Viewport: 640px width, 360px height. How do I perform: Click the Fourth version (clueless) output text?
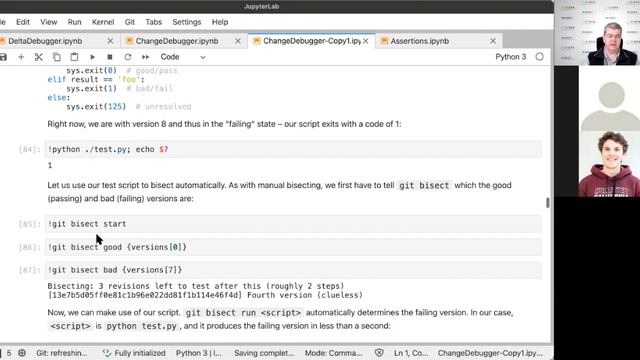point(305,295)
